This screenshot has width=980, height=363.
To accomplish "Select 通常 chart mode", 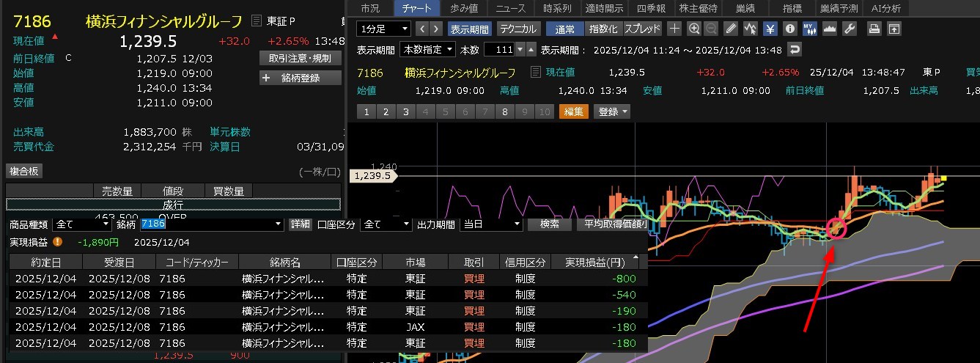I will tap(565, 29).
